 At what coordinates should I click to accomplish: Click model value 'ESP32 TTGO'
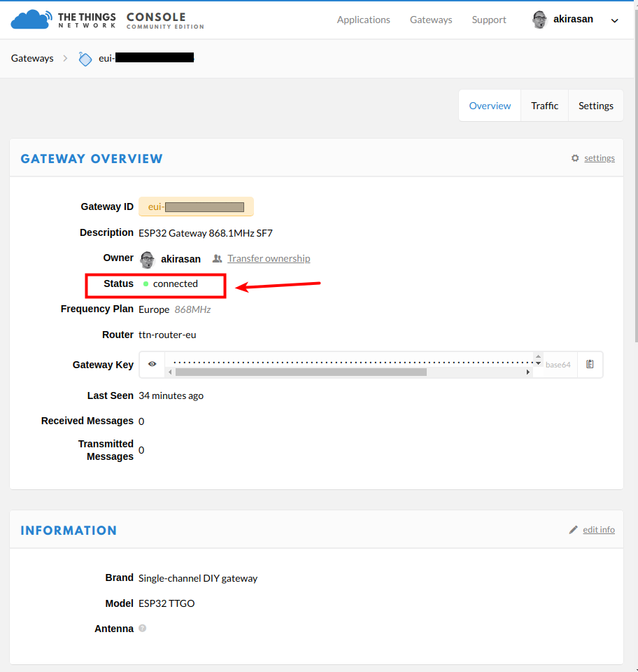click(x=166, y=603)
